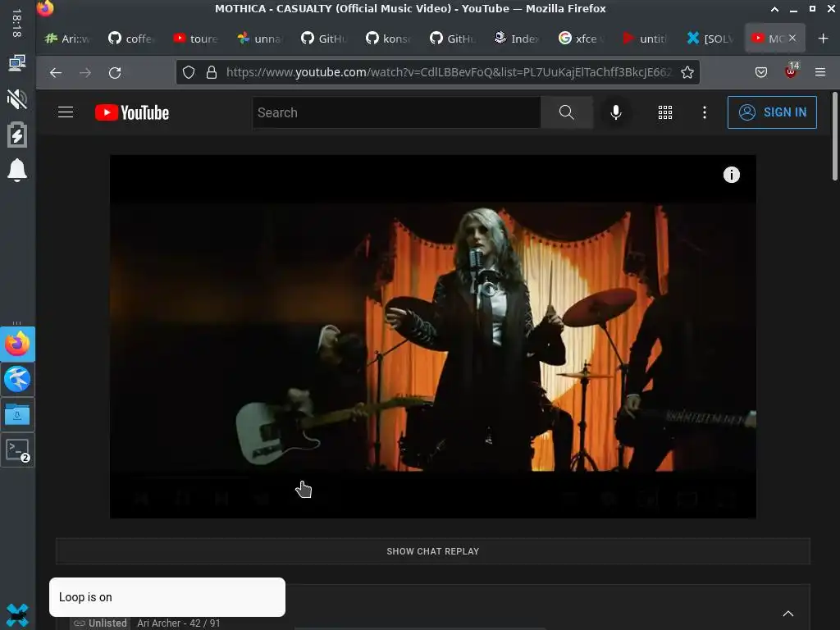Switch to the kons GitHub tab

coord(389,38)
